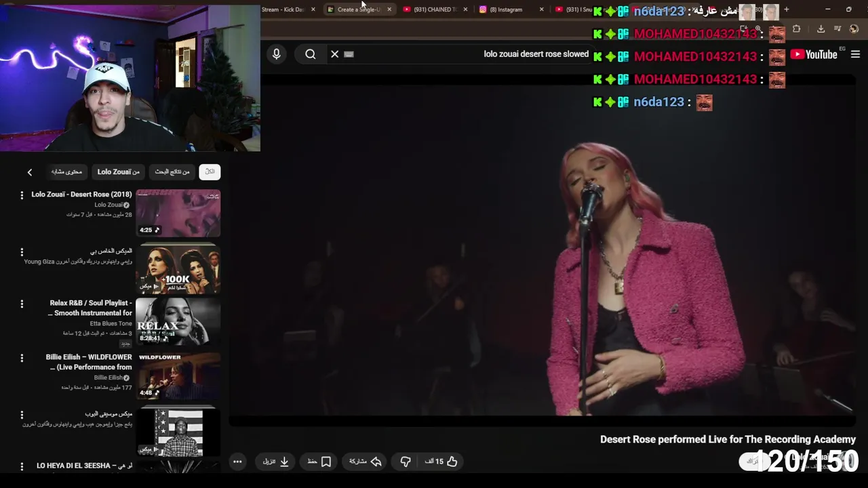Open options for LO HEYA DI EL 3EESHA
This screenshot has height=488, width=868.
point(22,466)
